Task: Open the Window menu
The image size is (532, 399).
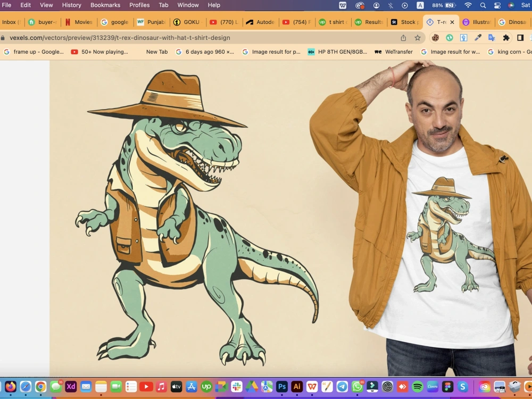Action: [188, 5]
